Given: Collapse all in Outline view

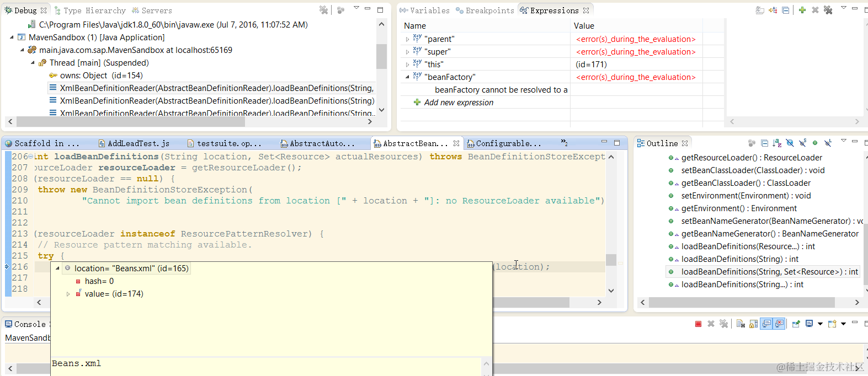Looking at the screenshot, I should pyautogui.click(x=764, y=143).
